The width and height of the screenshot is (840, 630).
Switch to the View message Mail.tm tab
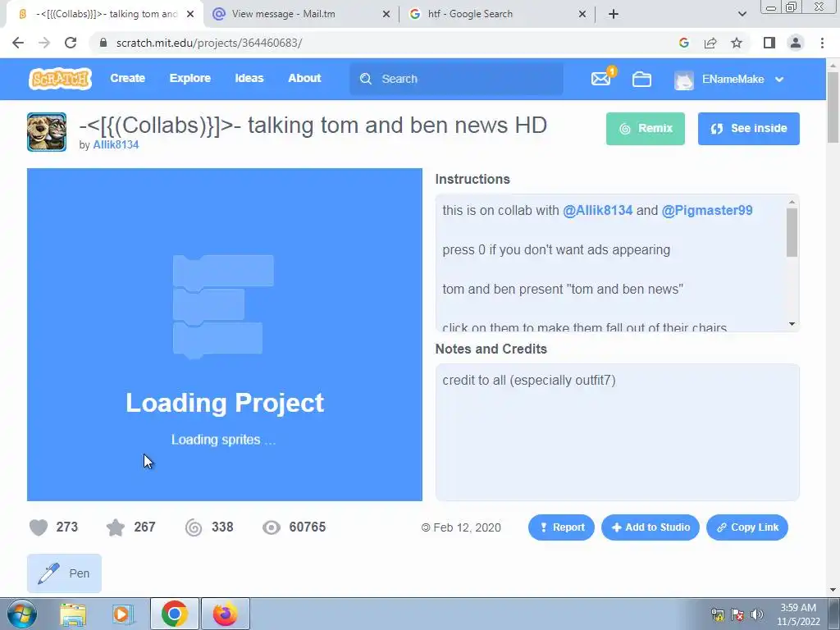coord(301,14)
